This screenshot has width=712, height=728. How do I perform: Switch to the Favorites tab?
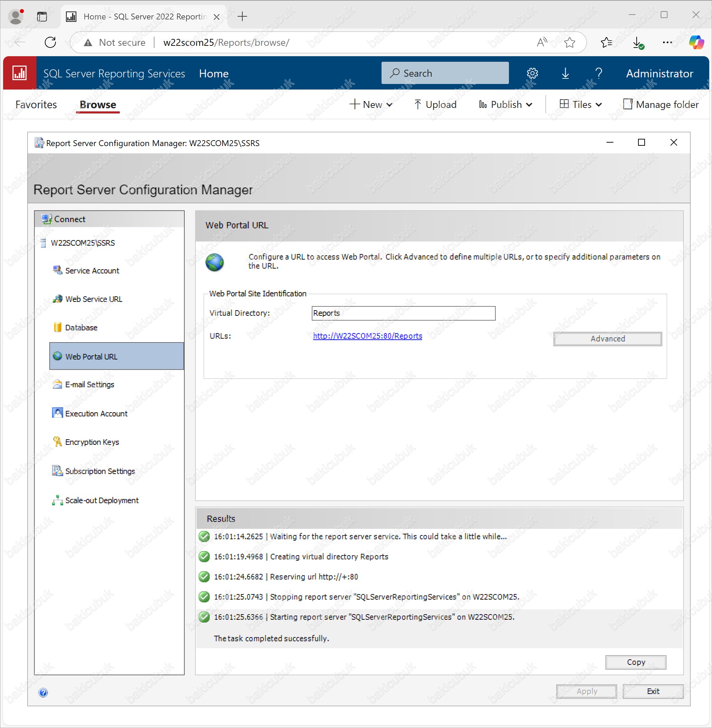36,105
